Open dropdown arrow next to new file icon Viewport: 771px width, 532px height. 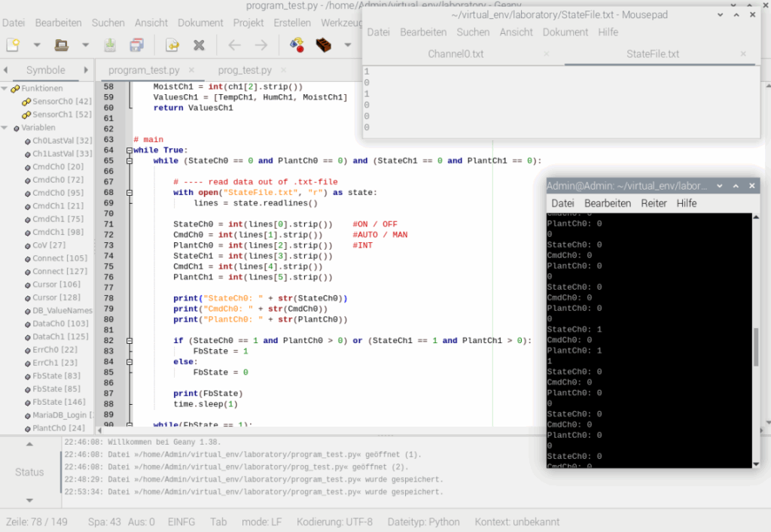tap(36, 45)
